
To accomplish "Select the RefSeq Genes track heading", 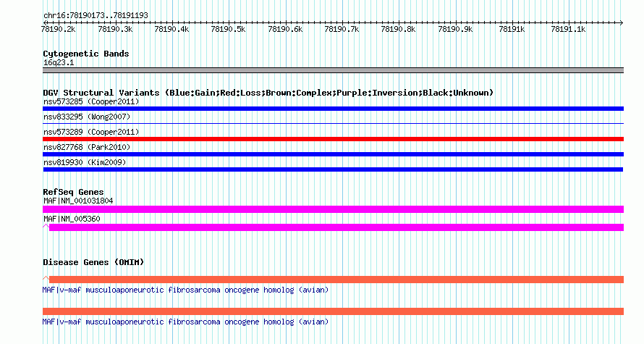I will [x=74, y=192].
